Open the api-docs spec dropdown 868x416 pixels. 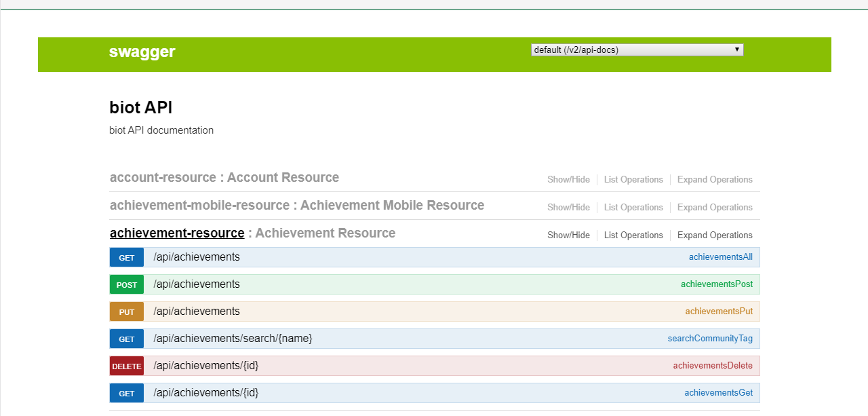click(637, 50)
